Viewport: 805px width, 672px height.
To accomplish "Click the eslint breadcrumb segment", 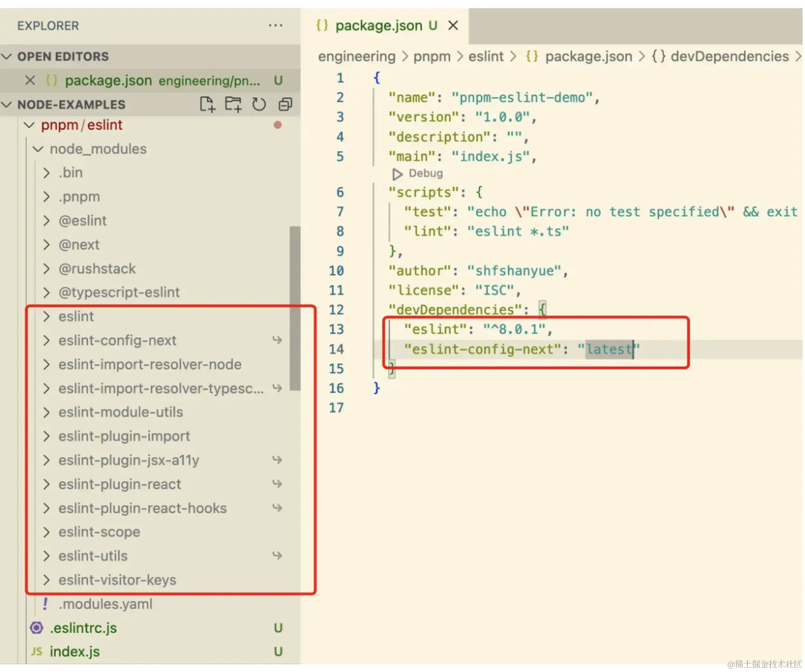I will coord(486,56).
